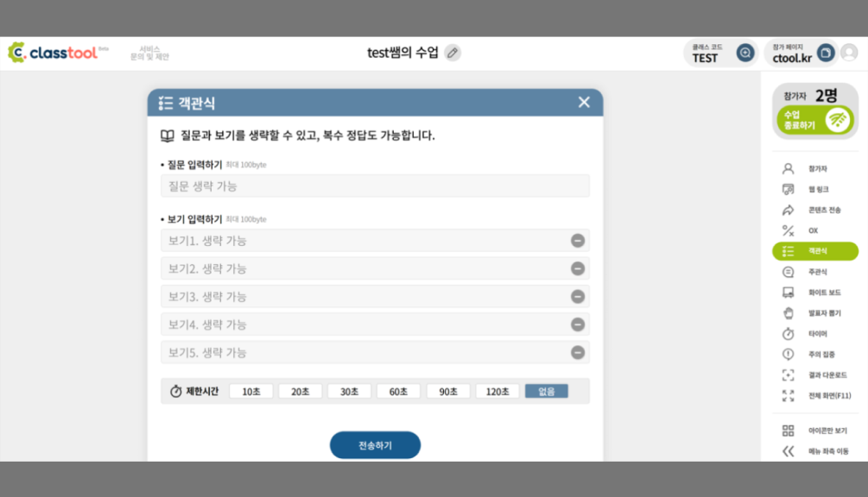Viewport: 868px width, 497px height.
Task: Set time limit to 90초
Action: (x=448, y=392)
